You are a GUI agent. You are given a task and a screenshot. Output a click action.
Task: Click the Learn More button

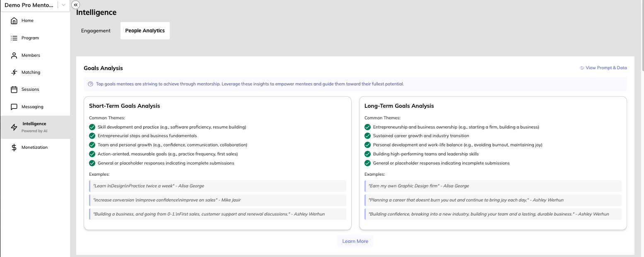pyautogui.click(x=355, y=241)
